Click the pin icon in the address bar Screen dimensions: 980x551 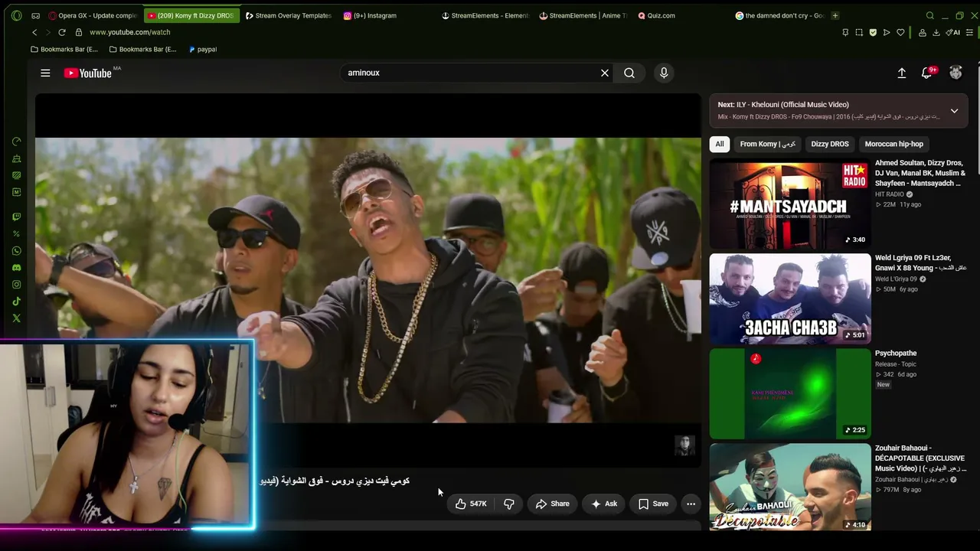click(845, 32)
